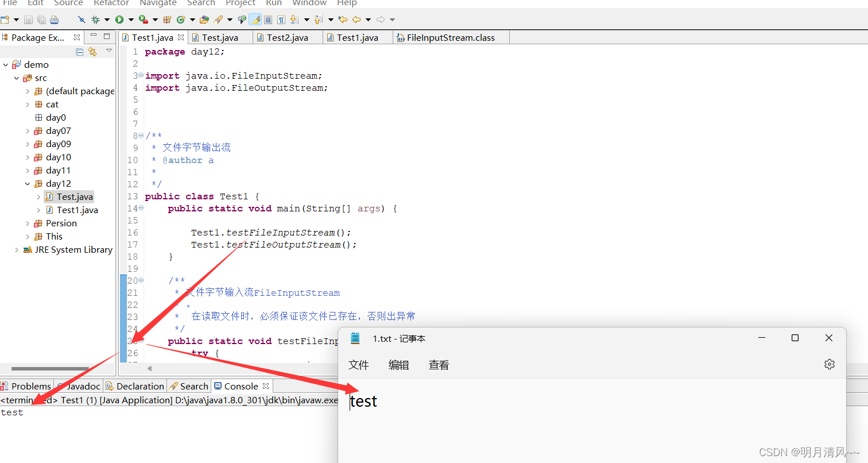Maximize the Package Explorer panel

click(107, 36)
